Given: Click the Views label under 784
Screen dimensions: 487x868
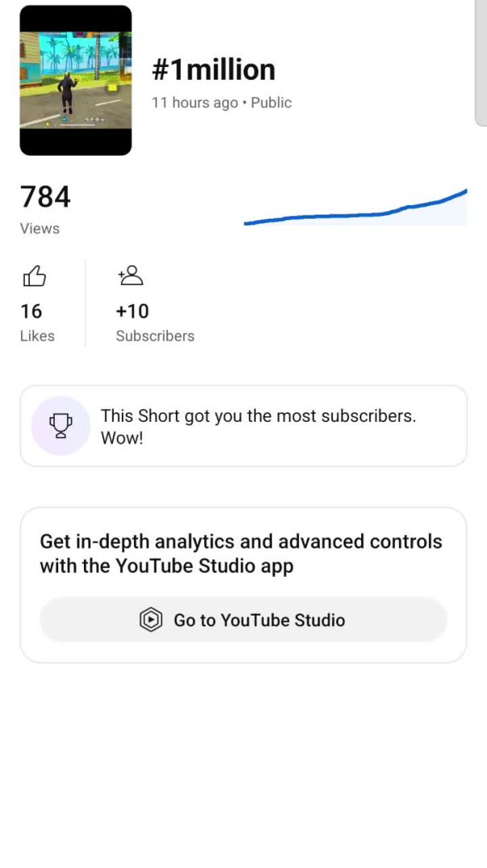Looking at the screenshot, I should pyautogui.click(x=40, y=228).
